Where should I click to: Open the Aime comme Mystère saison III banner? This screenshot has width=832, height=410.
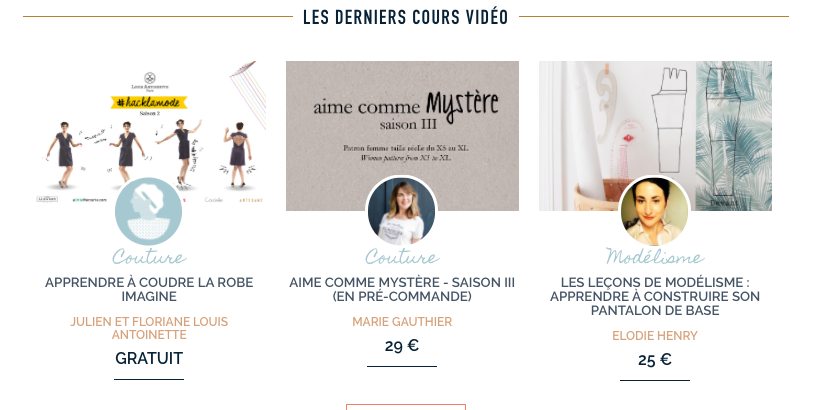click(x=402, y=135)
